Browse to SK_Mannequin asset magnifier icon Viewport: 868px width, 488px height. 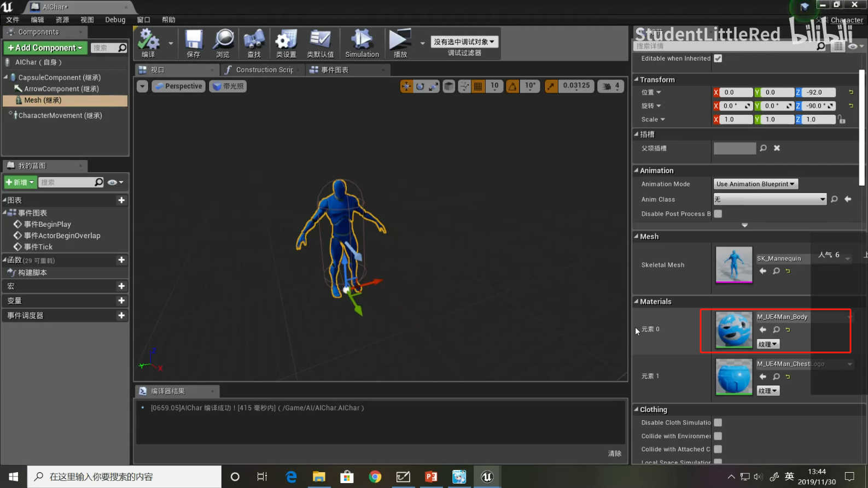[x=776, y=271]
